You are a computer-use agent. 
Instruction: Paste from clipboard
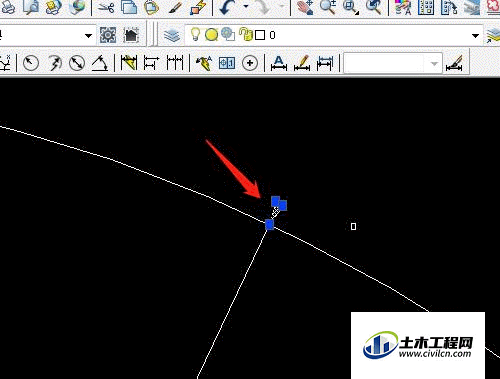coord(151,7)
